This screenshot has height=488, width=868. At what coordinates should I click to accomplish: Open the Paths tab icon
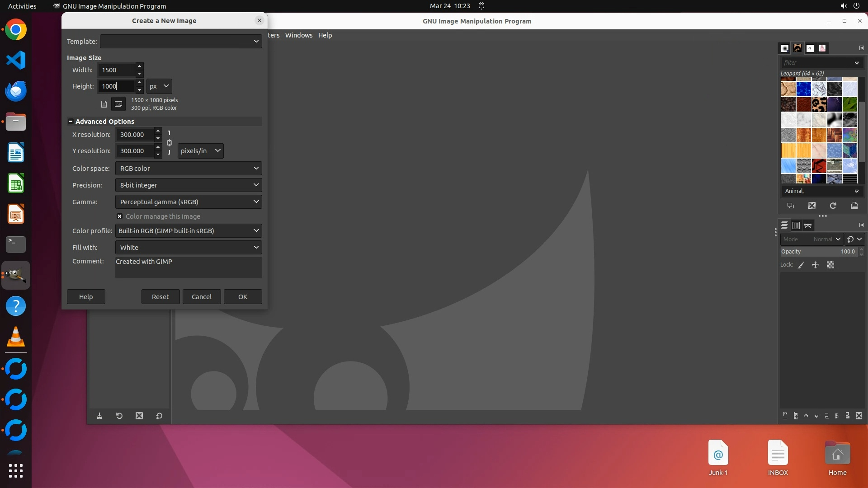(808, 225)
